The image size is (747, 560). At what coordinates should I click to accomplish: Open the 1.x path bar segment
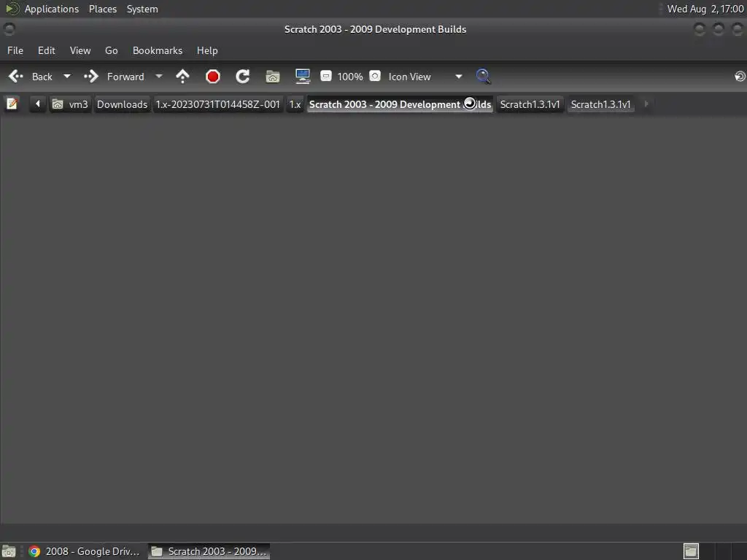(295, 104)
